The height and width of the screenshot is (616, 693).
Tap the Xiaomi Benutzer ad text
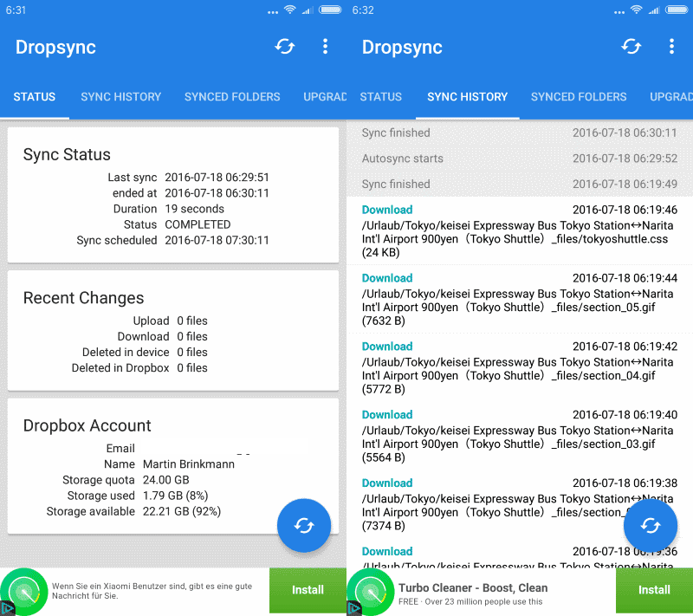[152, 591]
